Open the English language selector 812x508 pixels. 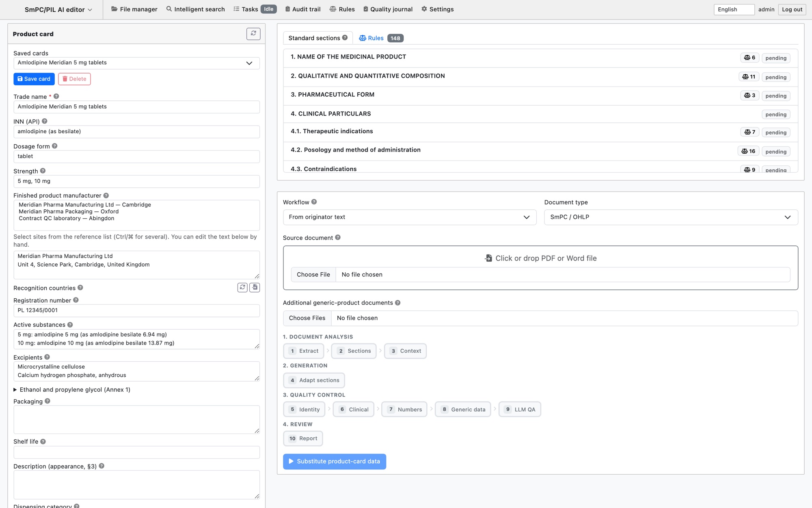click(734, 9)
